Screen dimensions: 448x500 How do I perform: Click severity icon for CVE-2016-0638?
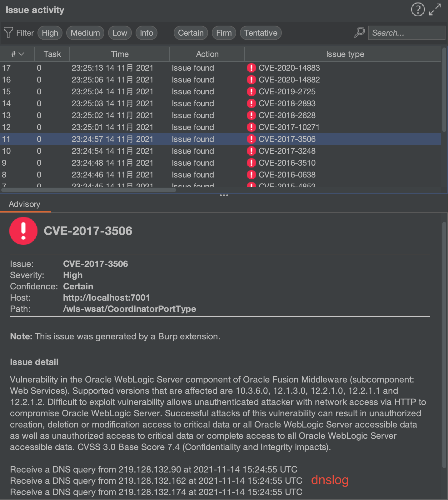coord(251,175)
